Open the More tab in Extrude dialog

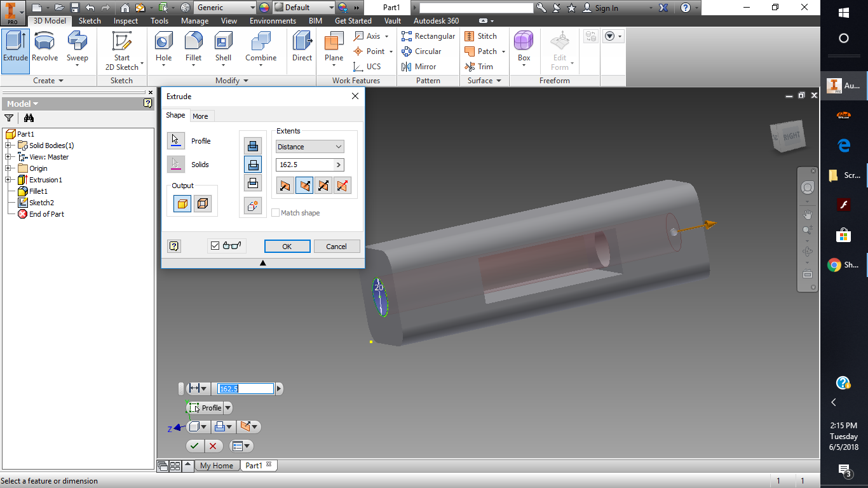click(200, 116)
